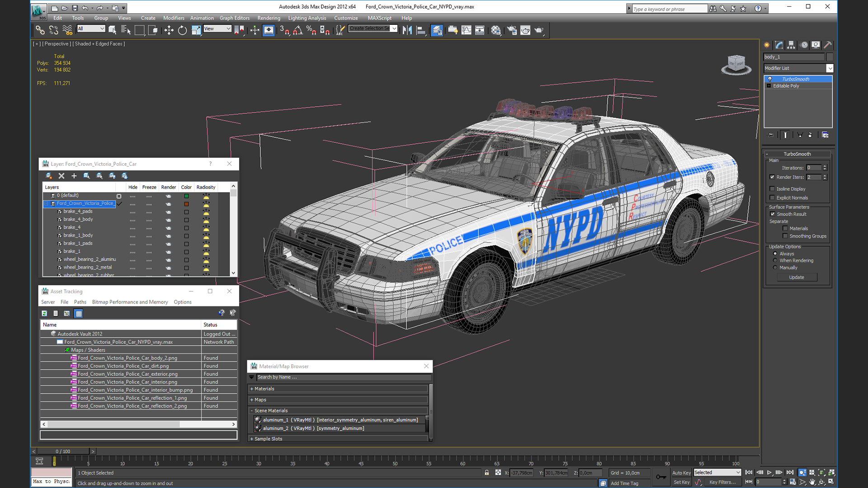Open the Key Filters dialog
The image size is (868, 488).
[x=722, y=482]
